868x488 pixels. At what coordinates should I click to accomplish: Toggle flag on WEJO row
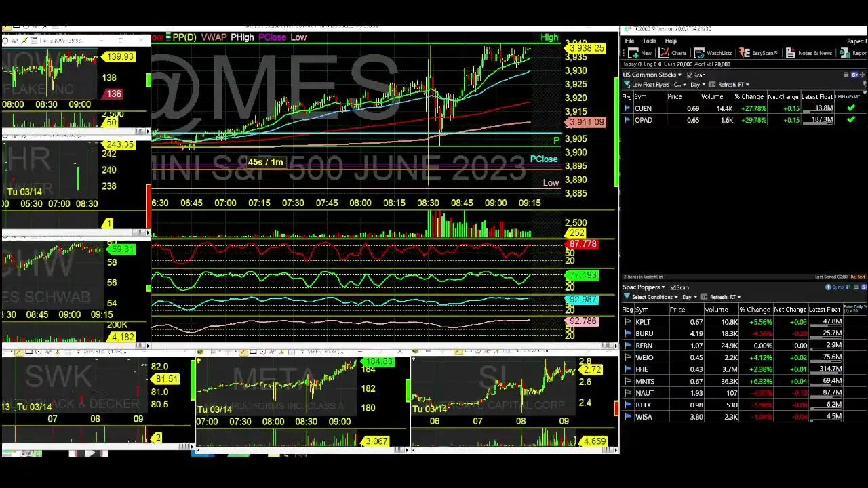tap(628, 357)
